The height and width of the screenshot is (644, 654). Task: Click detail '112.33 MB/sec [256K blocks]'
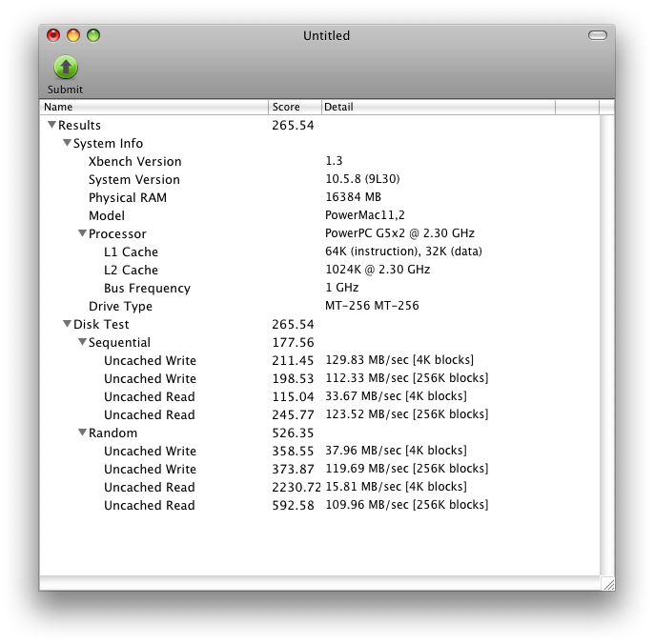click(407, 378)
